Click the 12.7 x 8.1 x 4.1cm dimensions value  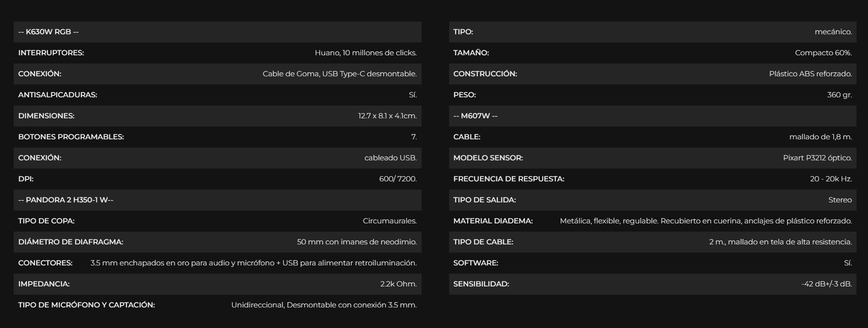387,116
